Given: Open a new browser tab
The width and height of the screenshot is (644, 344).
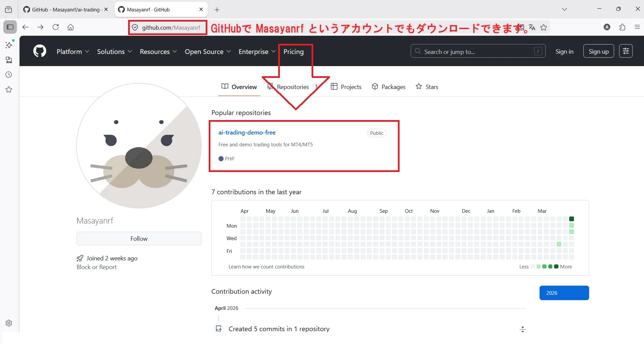Looking at the screenshot, I should [x=217, y=10].
